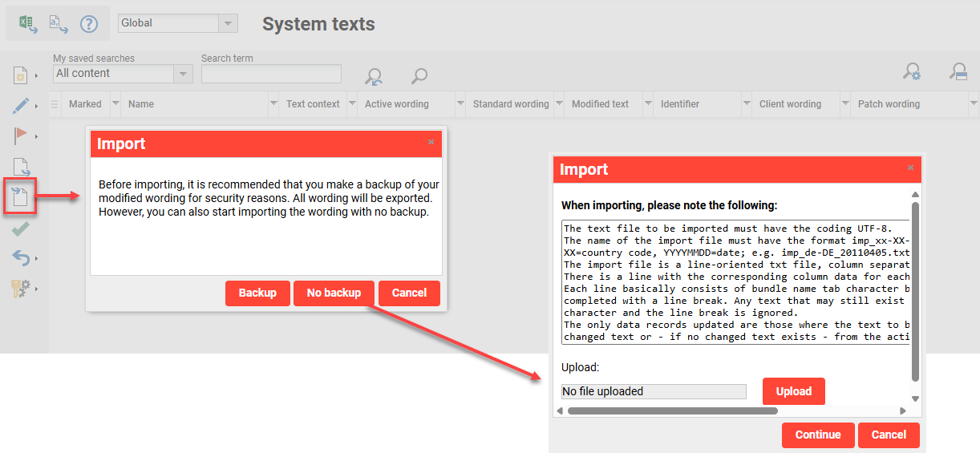Viewport: 980px width, 453px height.
Task: Close the backup prompt Import dialog
Action: coord(431,142)
